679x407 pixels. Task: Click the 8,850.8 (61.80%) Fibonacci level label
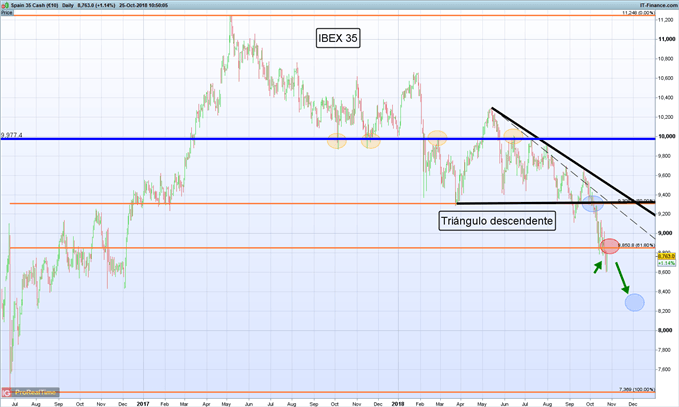point(637,245)
